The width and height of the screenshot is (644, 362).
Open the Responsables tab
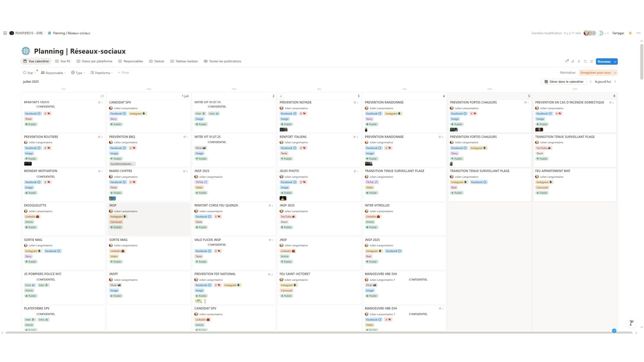tap(130, 61)
